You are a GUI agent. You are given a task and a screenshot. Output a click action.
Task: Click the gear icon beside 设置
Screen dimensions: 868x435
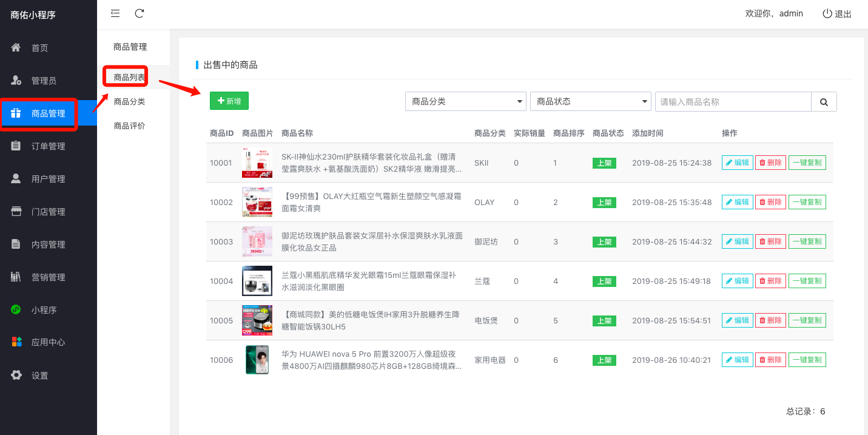coord(16,375)
